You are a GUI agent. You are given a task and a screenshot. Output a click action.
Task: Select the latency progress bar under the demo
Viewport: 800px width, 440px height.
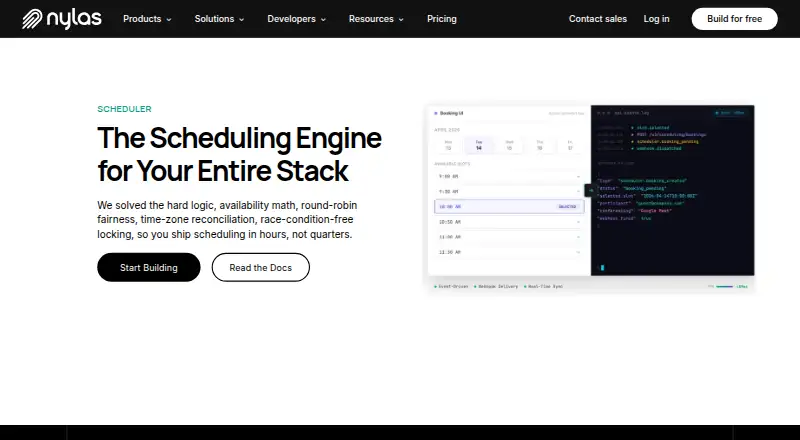(724, 287)
